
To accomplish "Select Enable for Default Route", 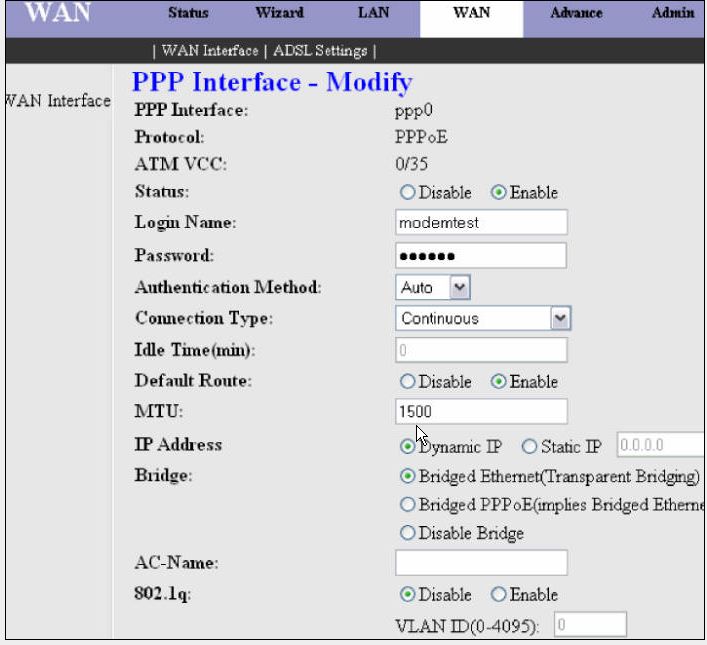I will coord(498,382).
